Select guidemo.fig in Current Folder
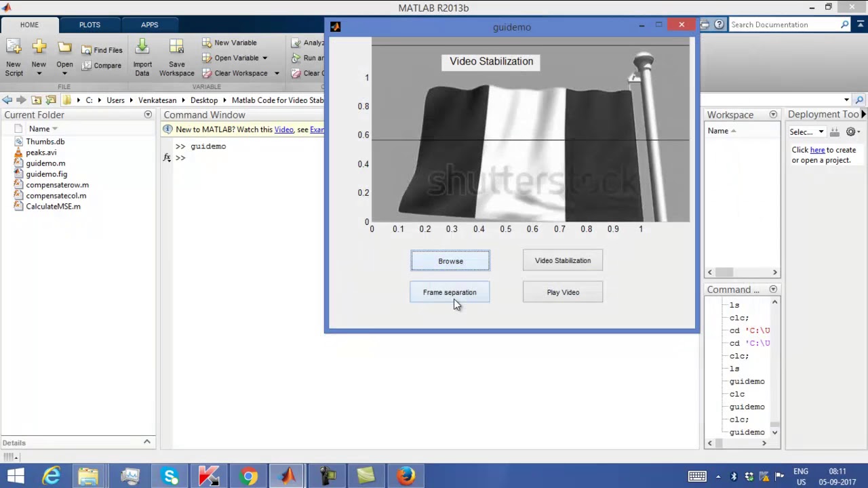Screen dimensions: 868x488 point(46,174)
